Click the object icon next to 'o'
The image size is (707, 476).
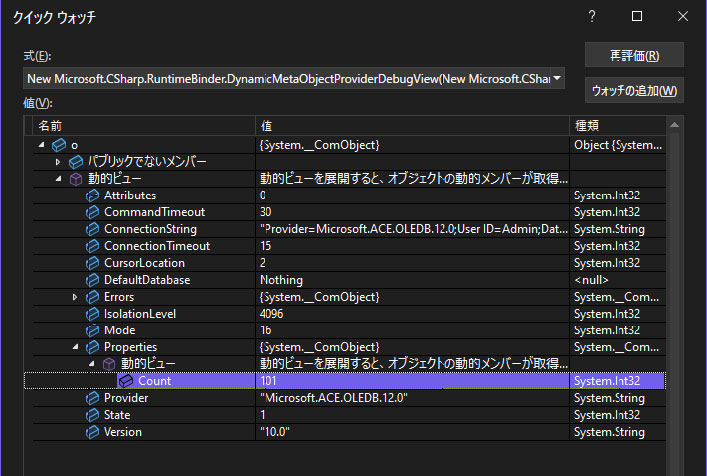click(x=59, y=145)
